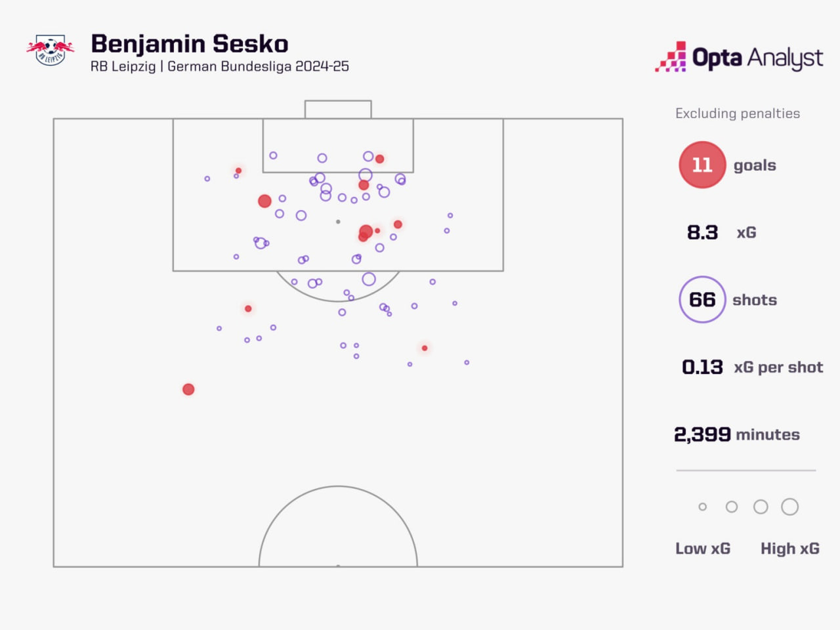The height and width of the screenshot is (630, 840).
Task: Click the smallest Low xG legend circle
Action: pyautogui.click(x=702, y=507)
